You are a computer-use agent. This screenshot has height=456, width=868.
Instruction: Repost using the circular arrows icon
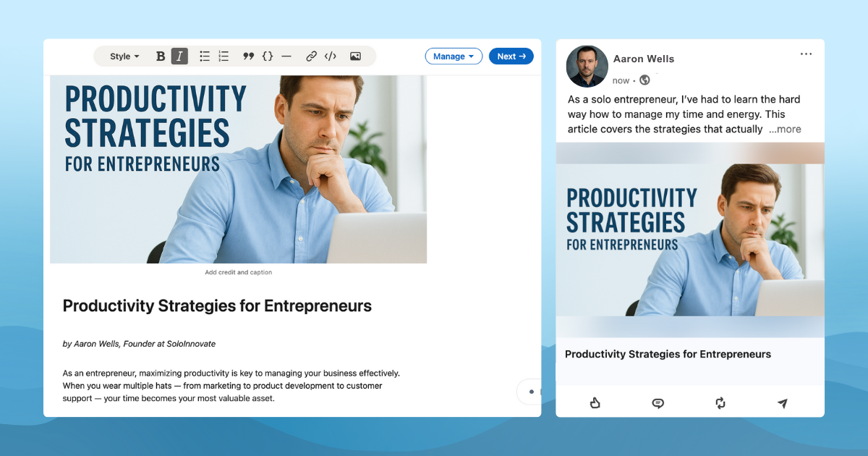tap(720, 403)
